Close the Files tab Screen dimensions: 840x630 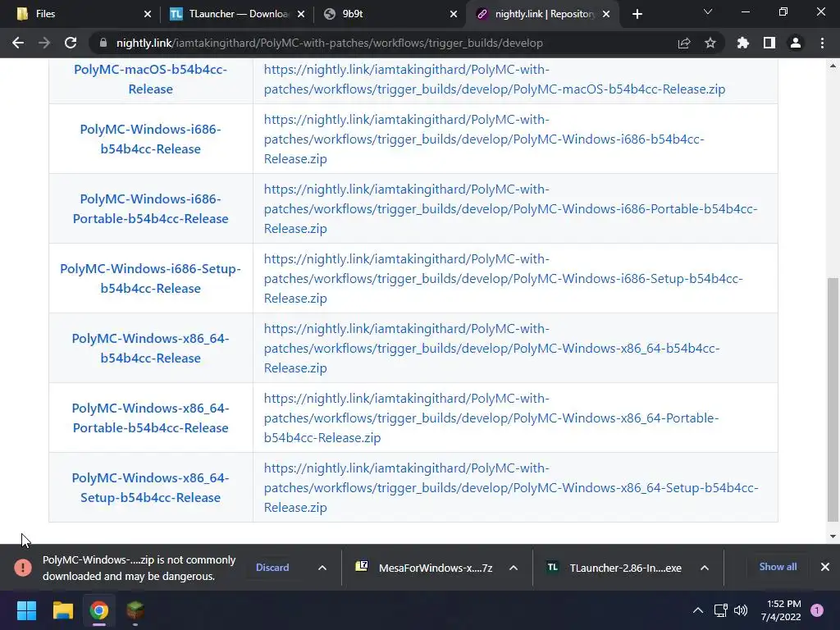click(148, 14)
